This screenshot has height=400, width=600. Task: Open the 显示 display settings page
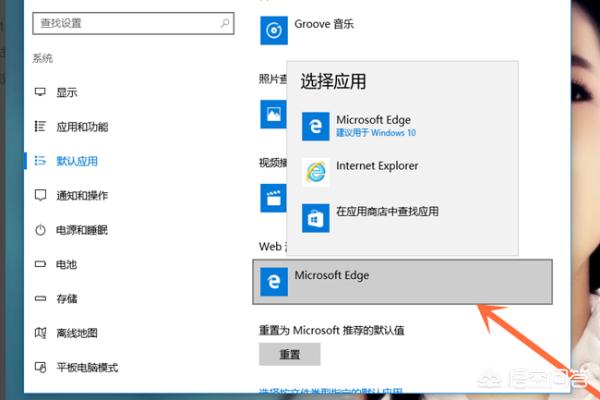[x=67, y=92]
